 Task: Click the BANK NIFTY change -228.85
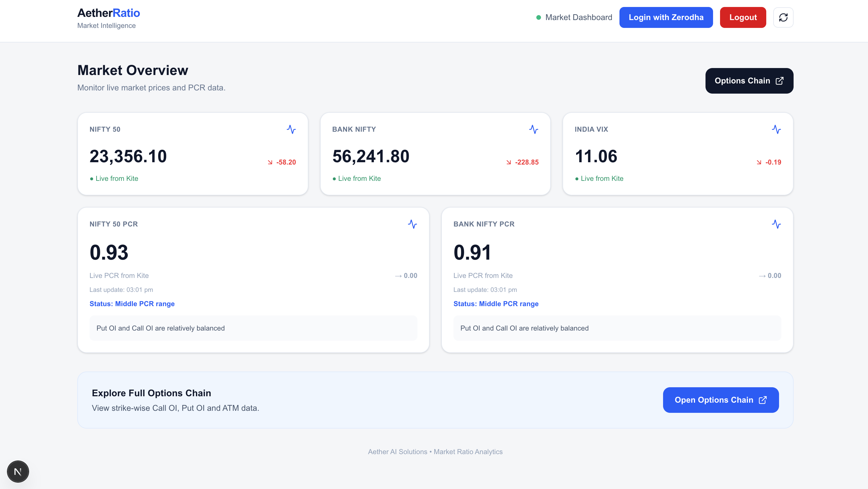pos(527,163)
